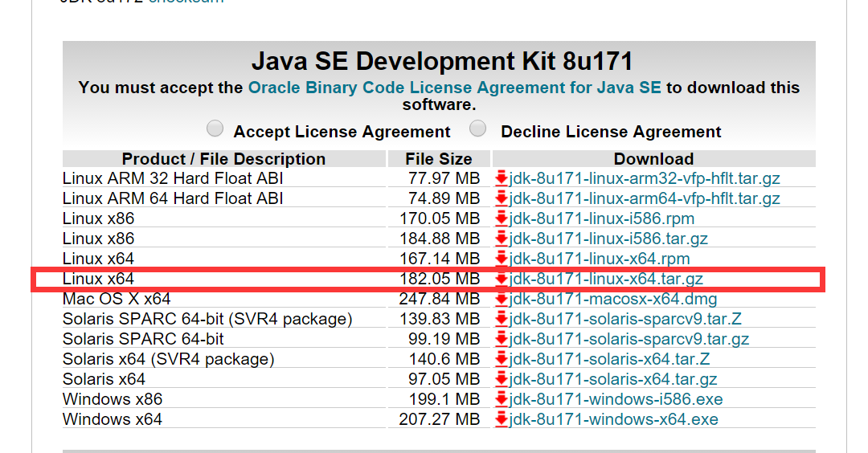The width and height of the screenshot is (868, 453).
Task: Download jdk-8u171-linux-i586.rpm file
Action: 602,218
